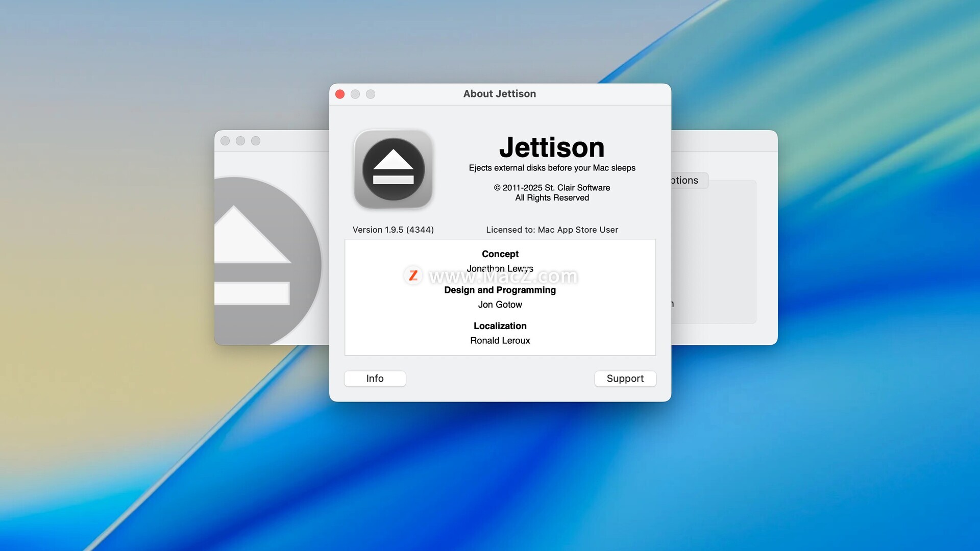
Task: Click background window's middle traffic light
Action: (x=240, y=141)
